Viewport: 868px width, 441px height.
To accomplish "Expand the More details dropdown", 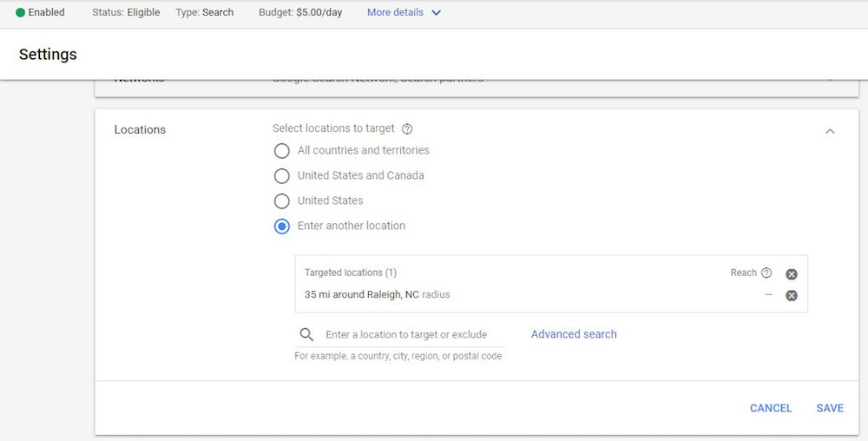I will click(x=404, y=13).
